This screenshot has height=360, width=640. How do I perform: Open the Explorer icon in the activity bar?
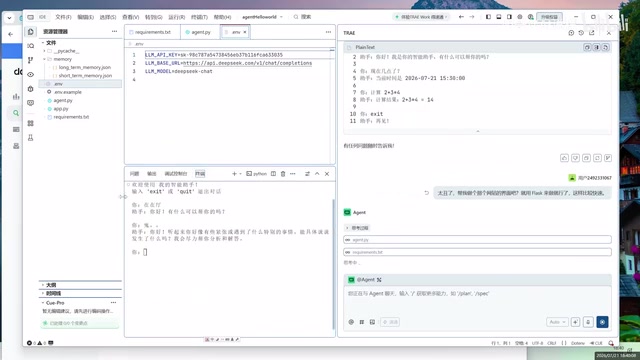tap(31, 32)
